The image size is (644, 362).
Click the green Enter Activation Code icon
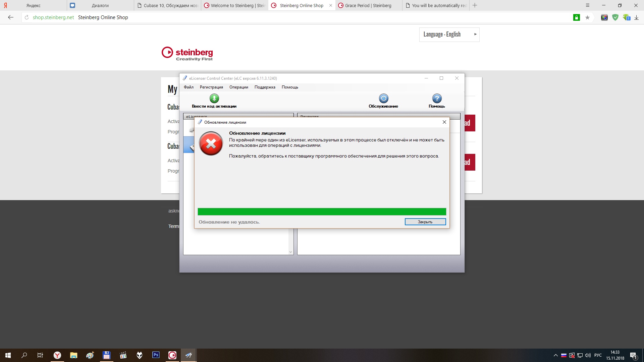(x=214, y=99)
